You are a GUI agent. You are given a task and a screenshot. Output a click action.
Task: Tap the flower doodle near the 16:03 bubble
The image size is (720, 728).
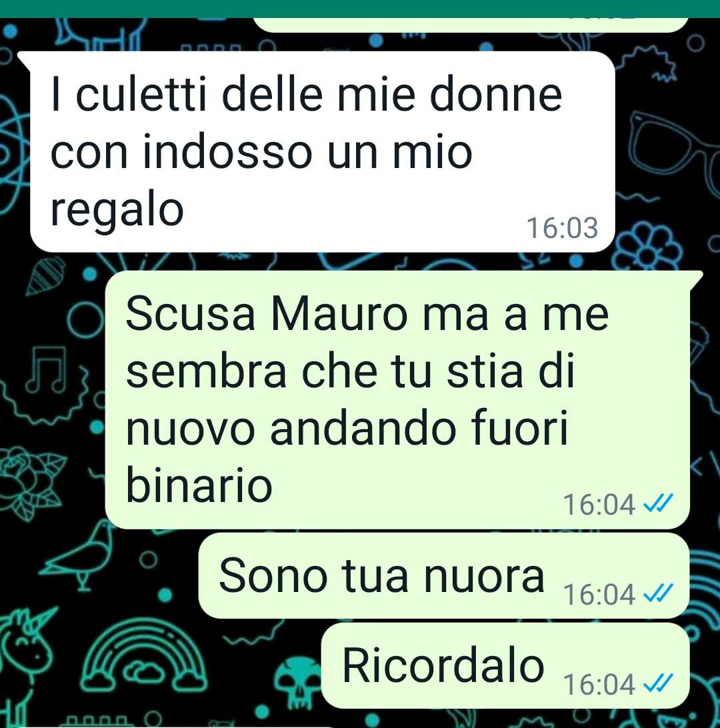(x=647, y=245)
